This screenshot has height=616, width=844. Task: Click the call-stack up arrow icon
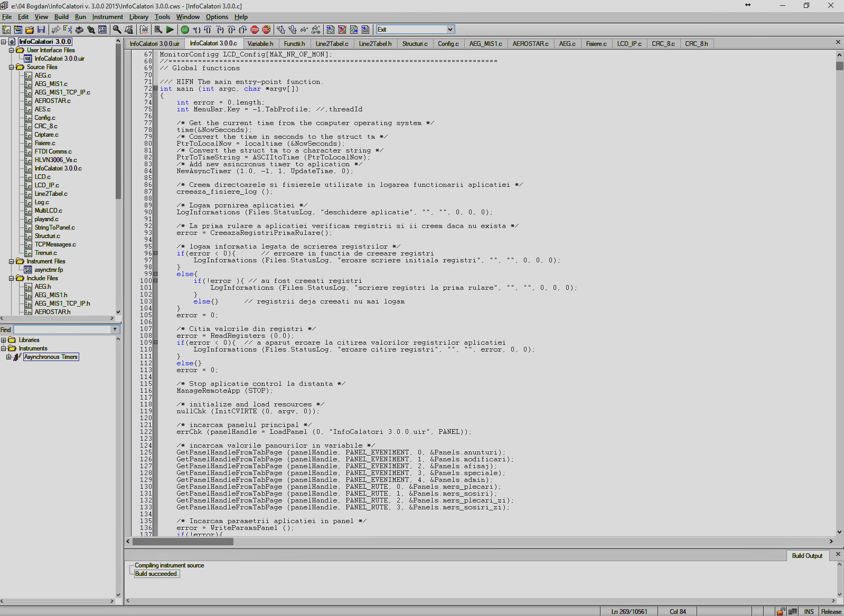pos(281,30)
